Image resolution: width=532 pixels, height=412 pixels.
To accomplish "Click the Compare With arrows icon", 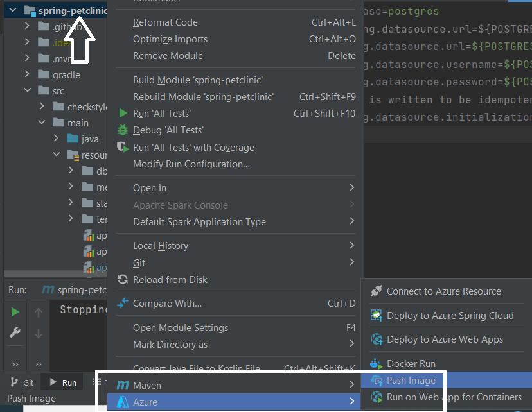I will click(123, 304).
